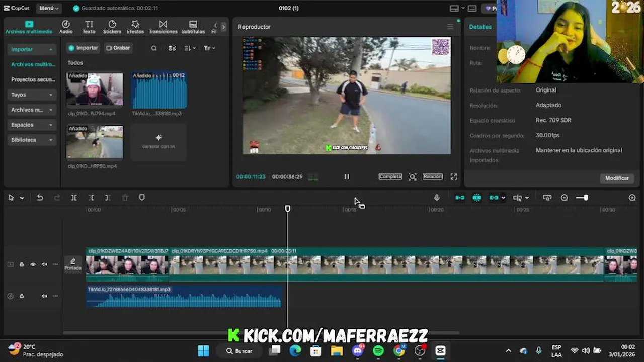Screen dimensions: 644x362
Task: Click the Generar con IA tile
Action: click(158, 142)
